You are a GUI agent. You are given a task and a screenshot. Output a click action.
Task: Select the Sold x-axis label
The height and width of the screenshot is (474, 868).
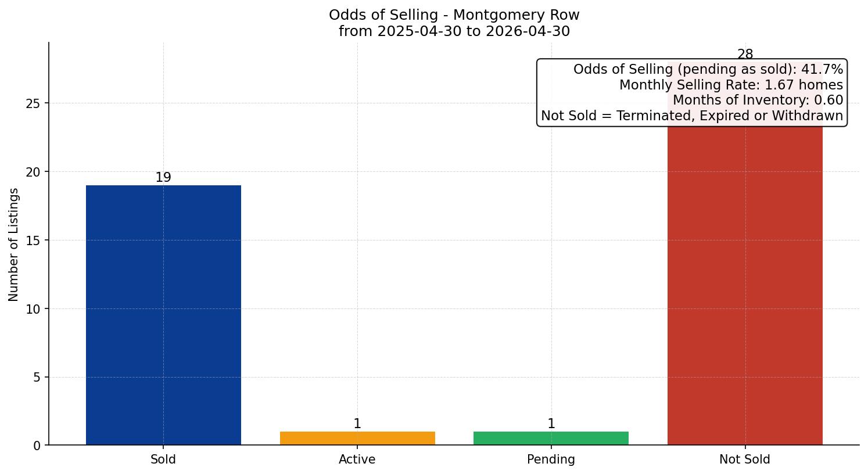point(163,459)
